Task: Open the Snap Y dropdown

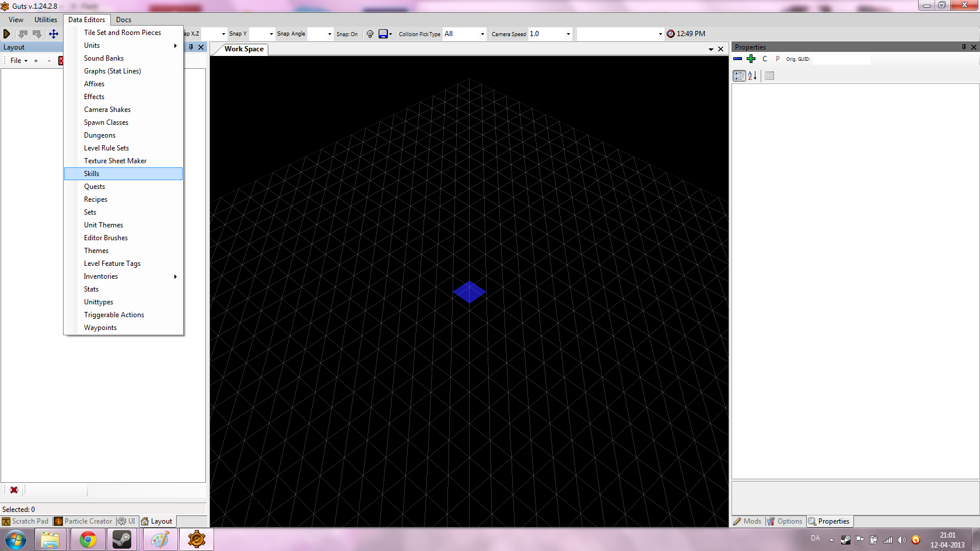Action: click(271, 34)
